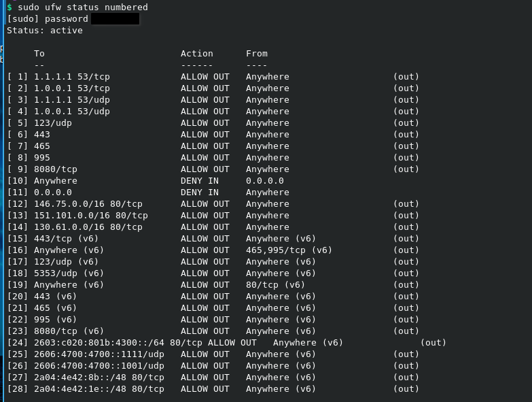Click the 'To' column header
The image size is (532, 402).
coord(39,53)
